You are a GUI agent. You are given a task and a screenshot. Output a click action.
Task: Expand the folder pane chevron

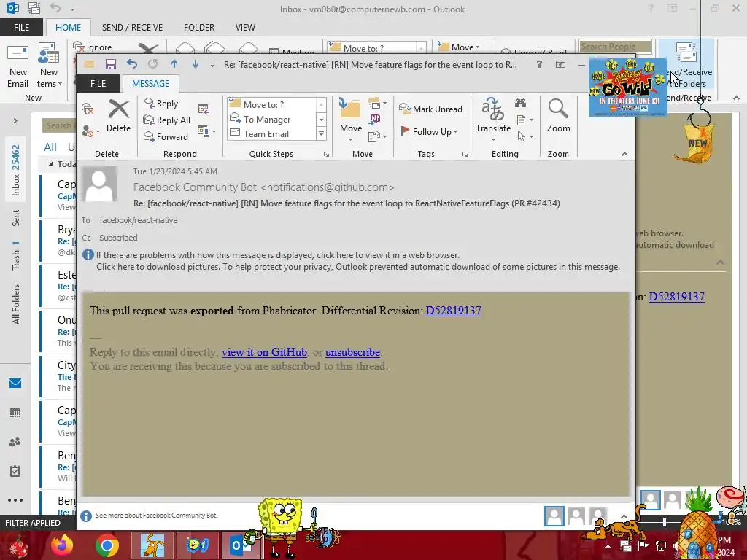[15, 120]
